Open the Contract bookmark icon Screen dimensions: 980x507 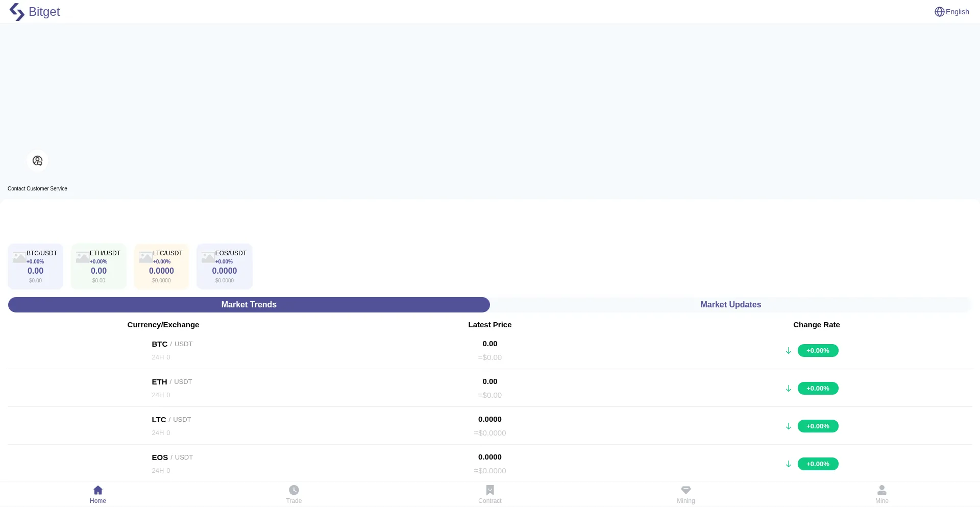[x=490, y=490]
